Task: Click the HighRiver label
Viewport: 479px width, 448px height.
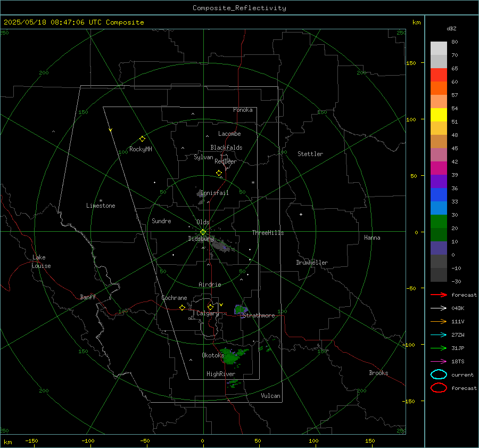Action: [x=221, y=374]
